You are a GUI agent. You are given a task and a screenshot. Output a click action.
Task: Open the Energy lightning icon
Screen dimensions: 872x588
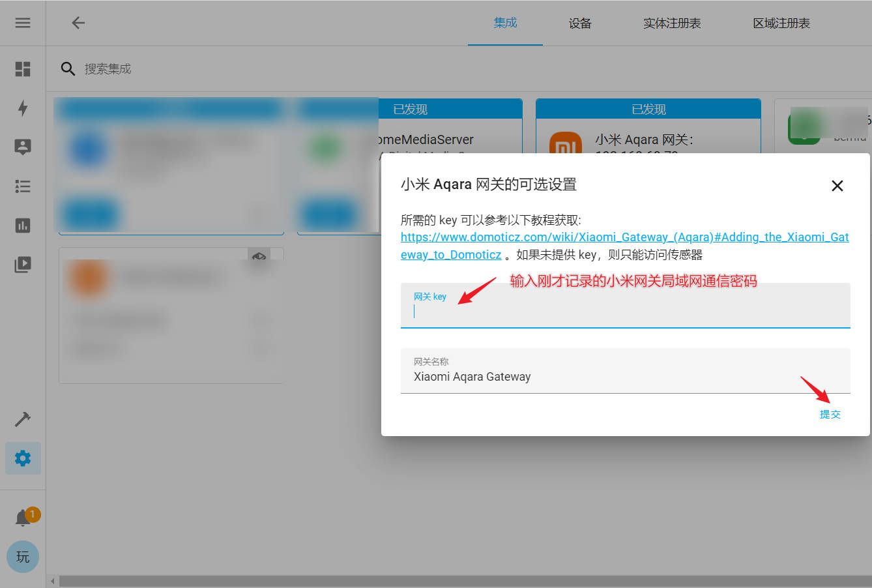click(x=23, y=108)
